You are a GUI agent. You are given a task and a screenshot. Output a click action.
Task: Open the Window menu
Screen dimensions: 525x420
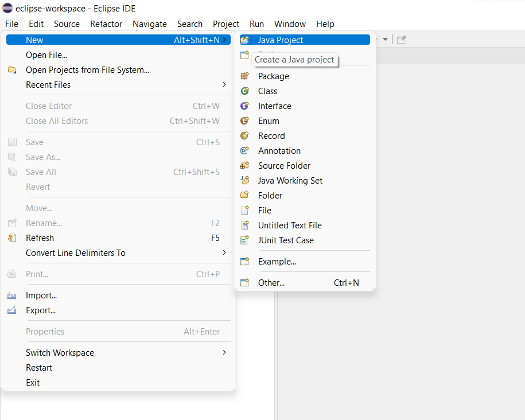click(x=290, y=24)
